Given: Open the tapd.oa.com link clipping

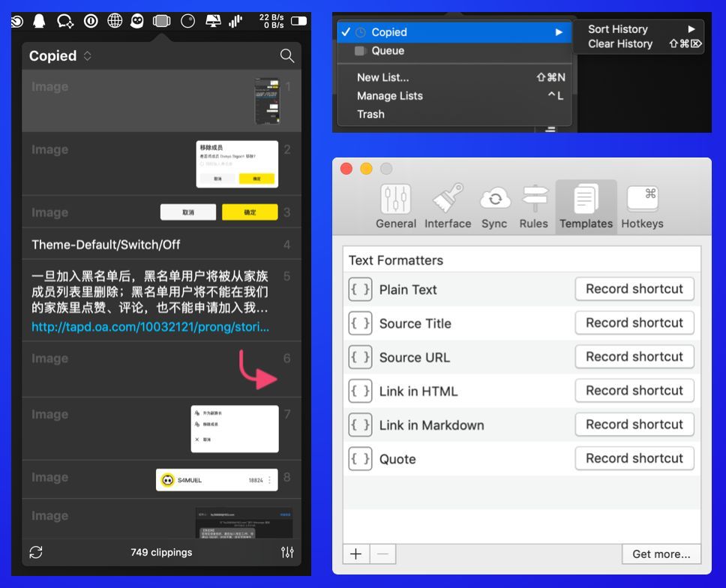Looking at the screenshot, I should coord(151,327).
